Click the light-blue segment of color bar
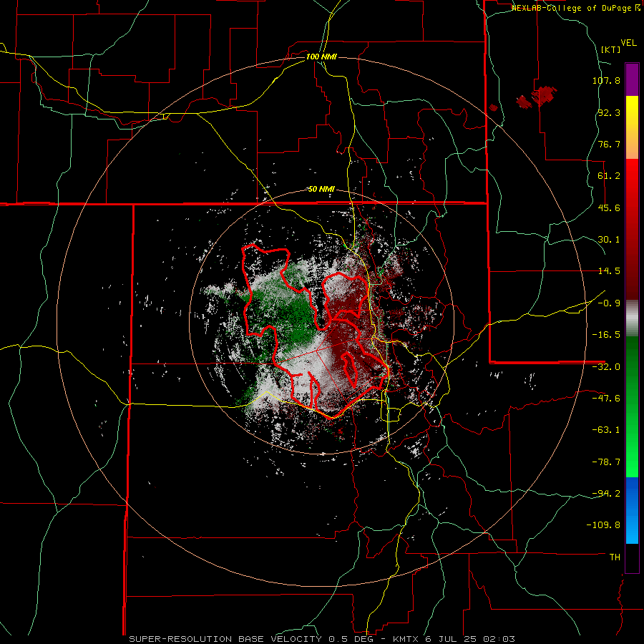 tap(632, 510)
